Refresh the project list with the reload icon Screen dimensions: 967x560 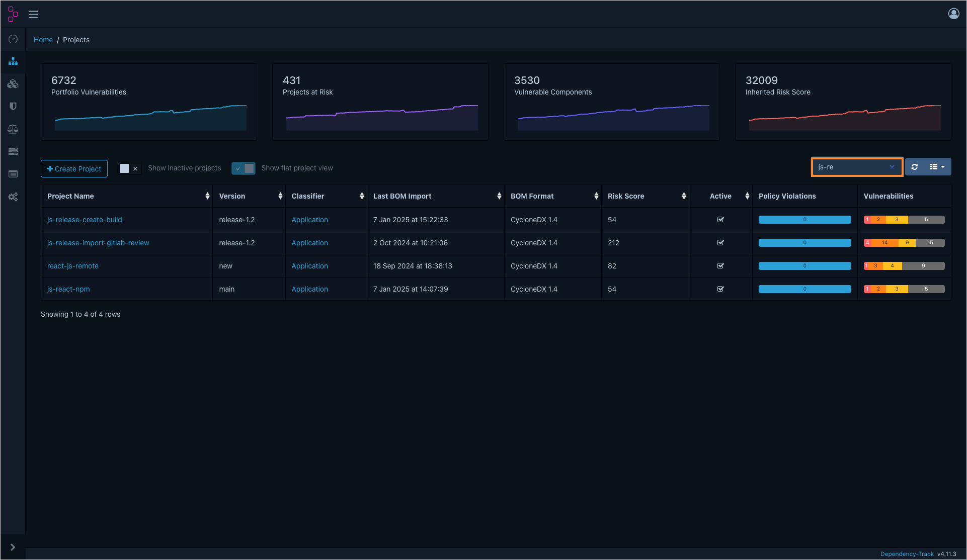[x=914, y=167]
